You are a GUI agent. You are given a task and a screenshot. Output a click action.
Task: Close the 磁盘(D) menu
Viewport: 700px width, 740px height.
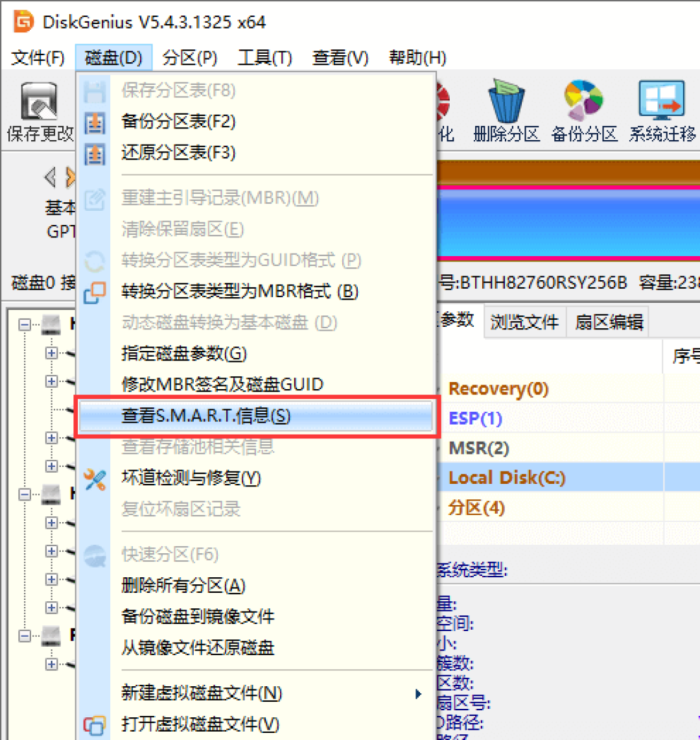pos(113,58)
